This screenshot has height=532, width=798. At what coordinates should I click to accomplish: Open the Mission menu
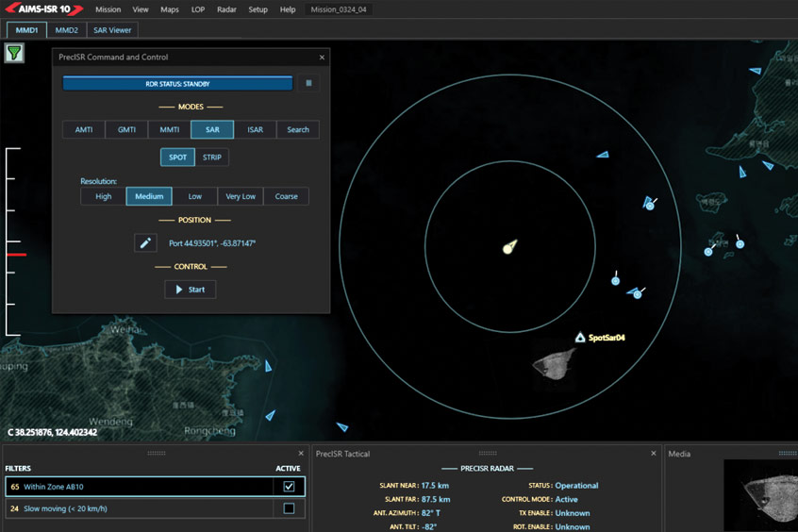[x=108, y=9]
